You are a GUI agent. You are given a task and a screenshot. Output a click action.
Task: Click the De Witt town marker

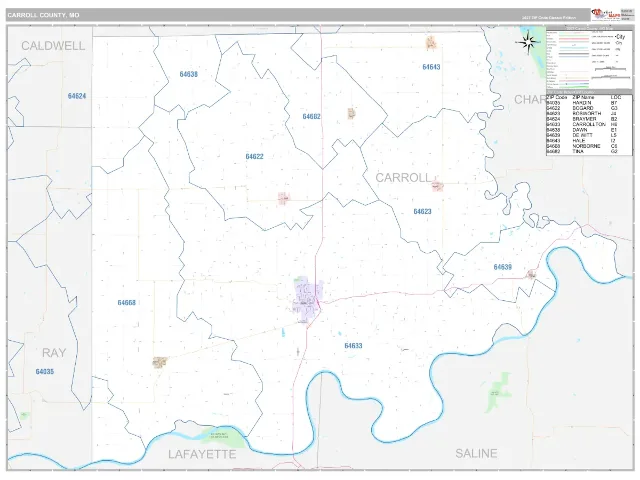coord(531,275)
